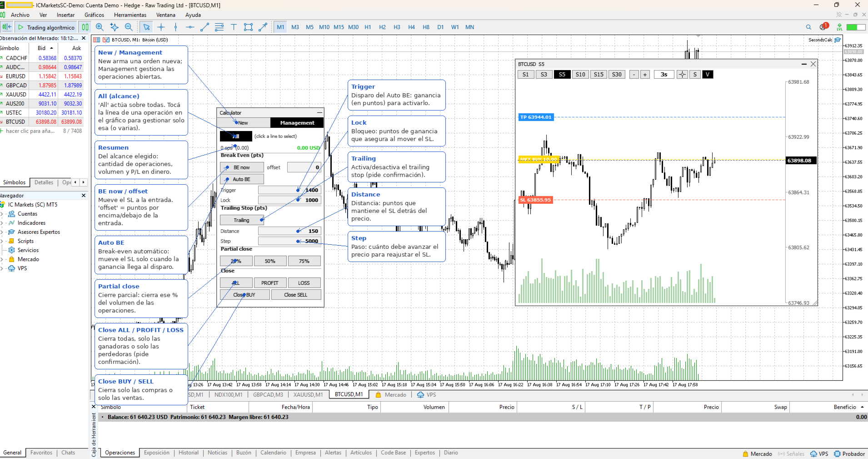
Task: Open the Herramientas menu
Action: (x=130, y=15)
